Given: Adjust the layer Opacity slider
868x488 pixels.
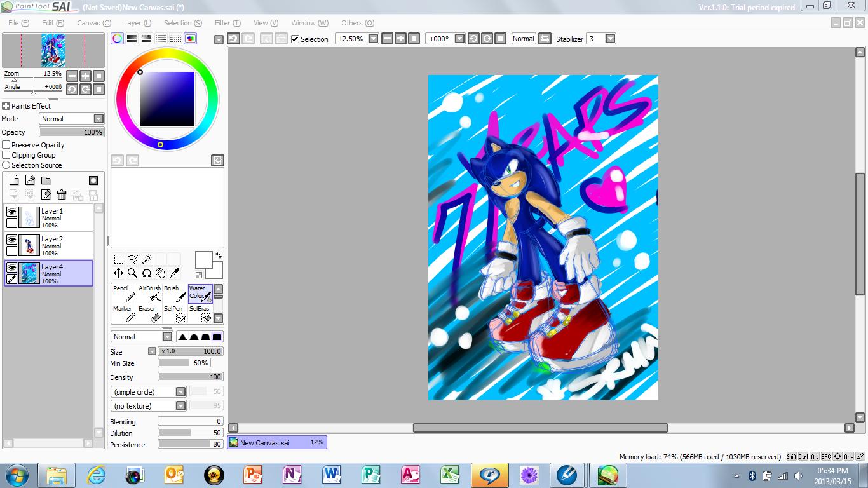Looking at the screenshot, I should pyautogui.click(x=71, y=132).
